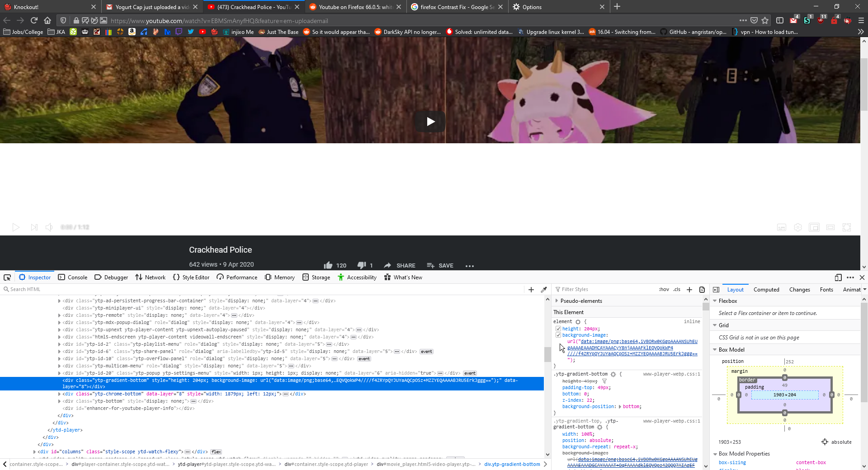Open the Accessibility panel tab
Screen dimensions: 868x470
pyautogui.click(x=357, y=277)
